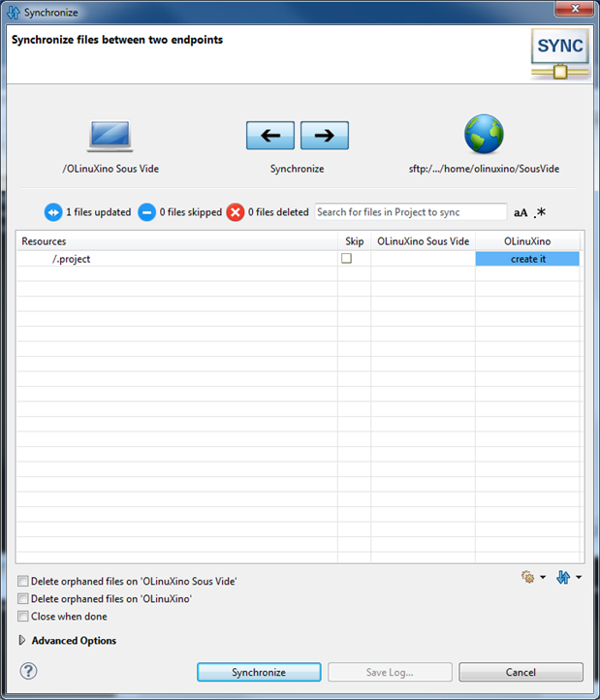Click the Cancel button
Image resolution: width=600 pixels, height=700 pixels.
[521, 672]
